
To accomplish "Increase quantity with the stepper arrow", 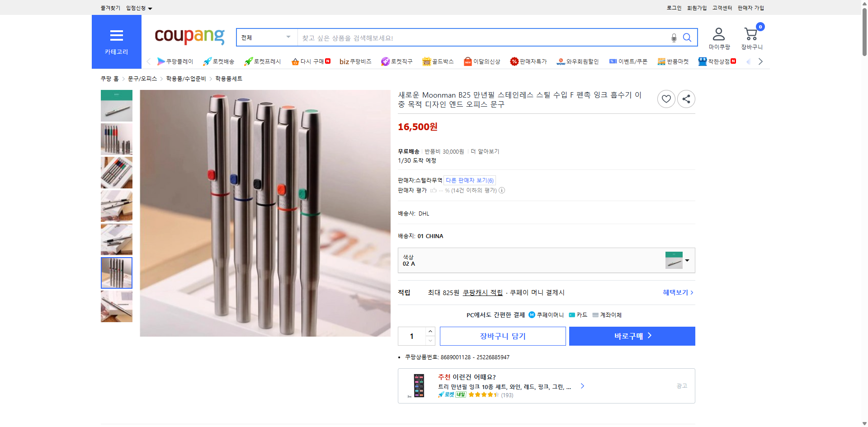I will pyautogui.click(x=430, y=331).
